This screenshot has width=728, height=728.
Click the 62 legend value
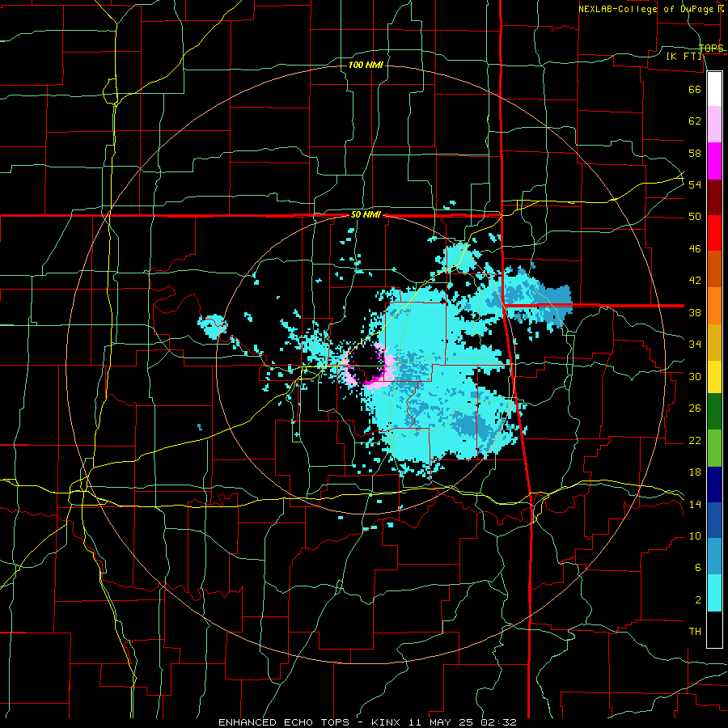coord(695,121)
